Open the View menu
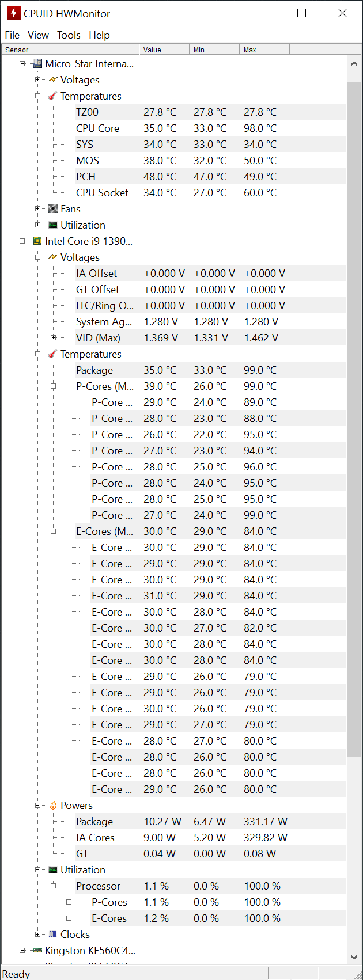The image size is (363, 980). point(39,35)
